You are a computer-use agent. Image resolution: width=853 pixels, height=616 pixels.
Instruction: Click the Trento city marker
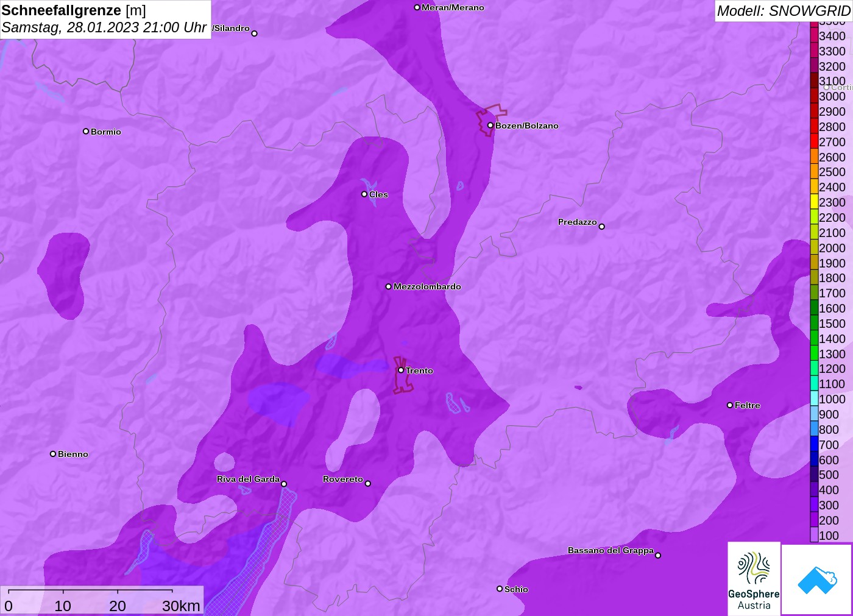coord(401,370)
